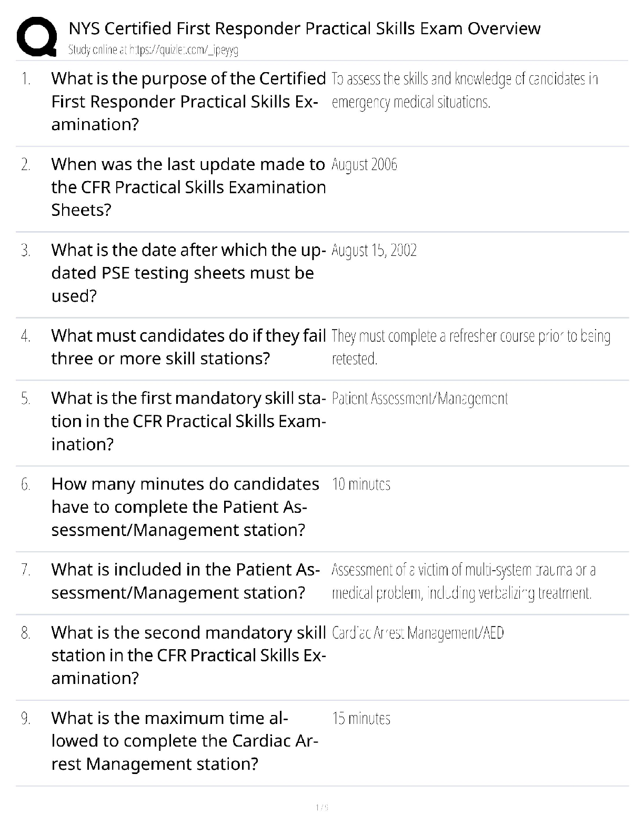Select question about first mandatory skill station
This screenshot has height=834, width=644.
click(188, 421)
